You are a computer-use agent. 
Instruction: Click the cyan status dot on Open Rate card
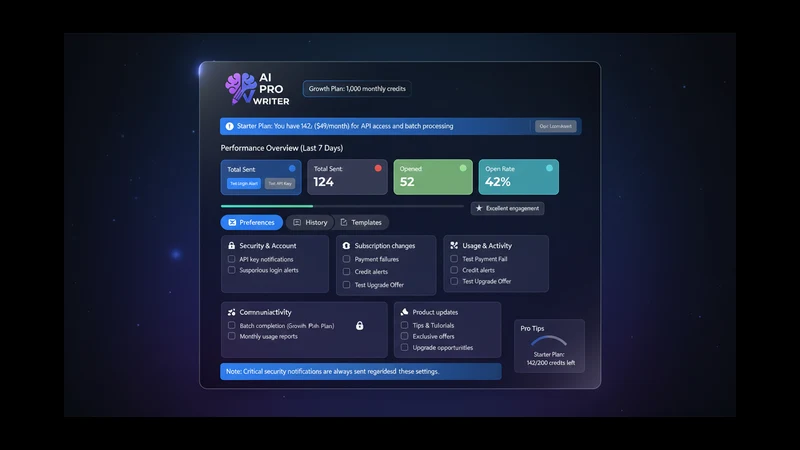(x=549, y=168)
